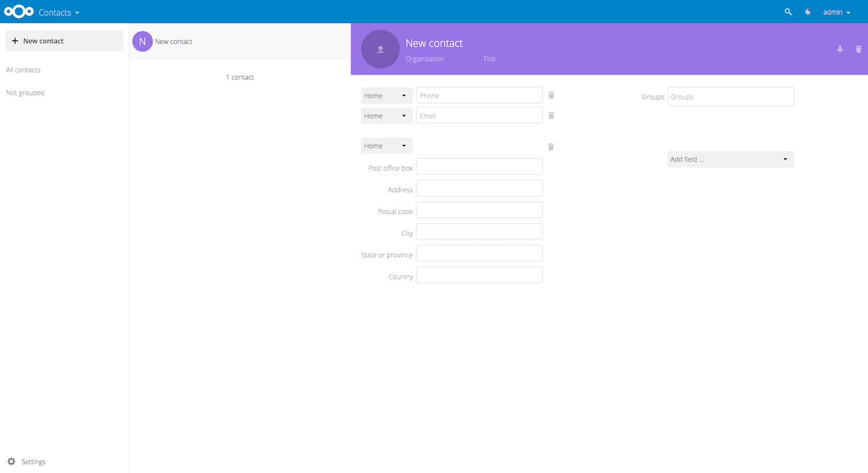Click the New contact button
The image size is (868, 473).
(x=64, y=41)
